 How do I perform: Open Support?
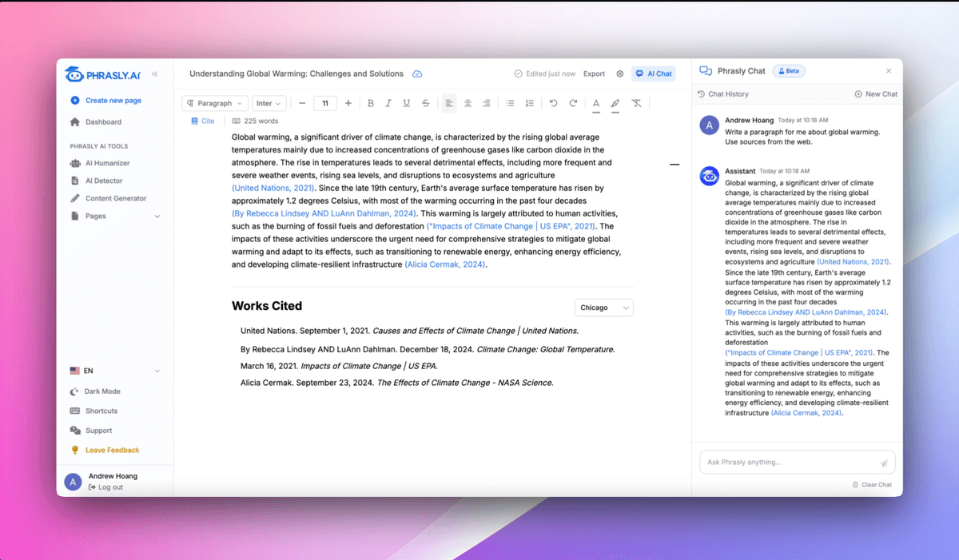(91, 431)
